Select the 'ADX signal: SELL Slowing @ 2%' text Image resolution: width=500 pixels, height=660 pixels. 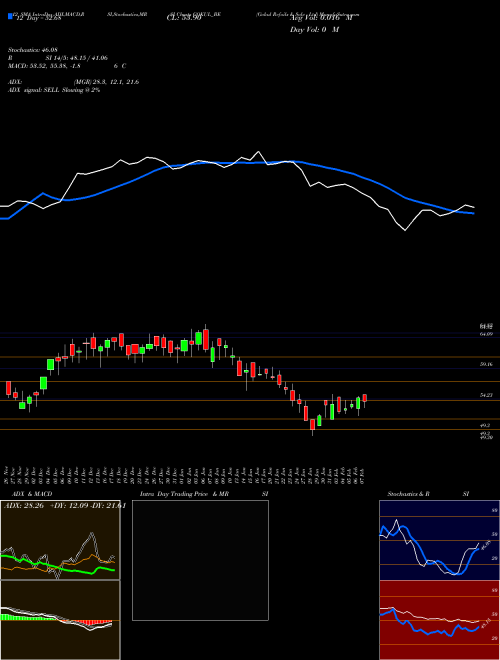[x=54, y=90]
